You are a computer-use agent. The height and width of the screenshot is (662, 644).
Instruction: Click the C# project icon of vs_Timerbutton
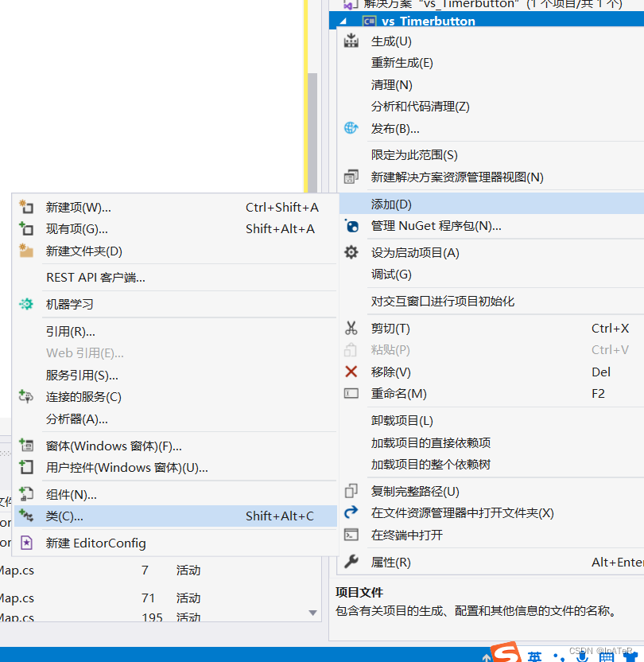(369, 21)
